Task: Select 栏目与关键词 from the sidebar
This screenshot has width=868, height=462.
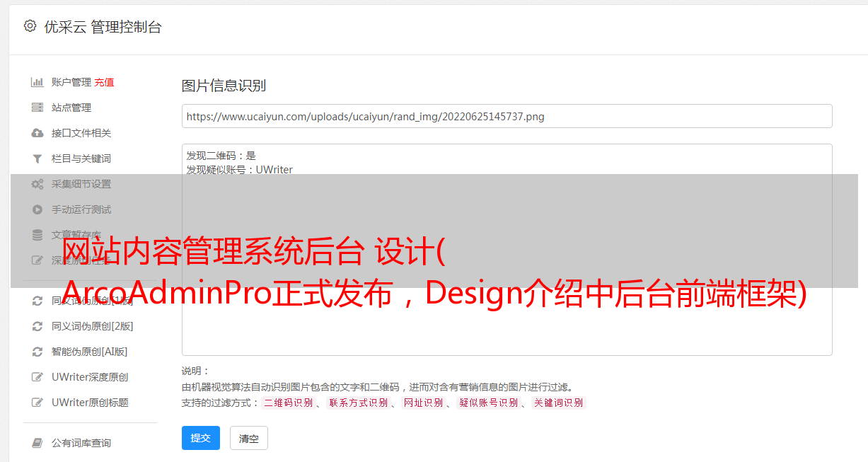Action: (81, 158)
